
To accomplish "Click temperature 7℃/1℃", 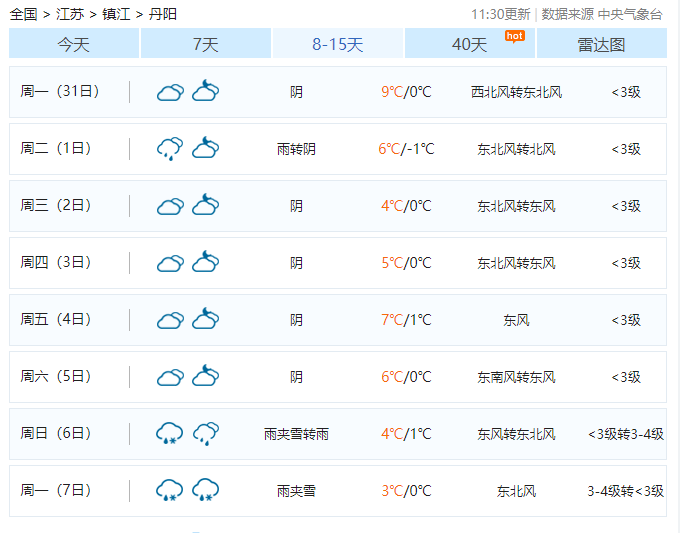I will pos(406,320).
